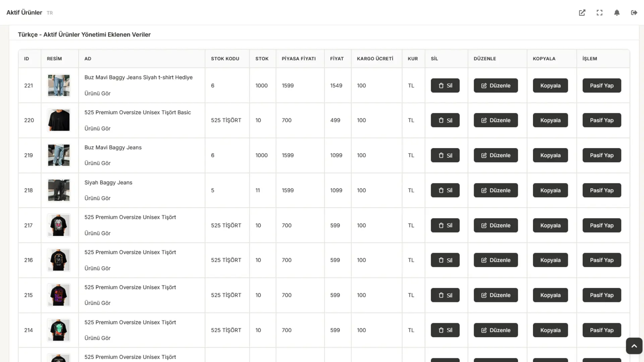Image resolution: width=644 pixels, height=362 pixels.
Task: Click the FİYAT column header
Action: [337, 59]
